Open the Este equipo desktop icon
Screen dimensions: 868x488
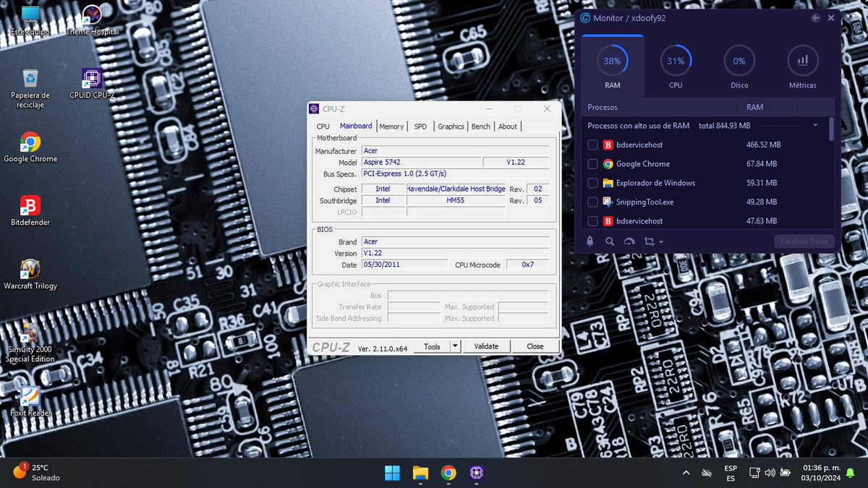click(30, 20)
